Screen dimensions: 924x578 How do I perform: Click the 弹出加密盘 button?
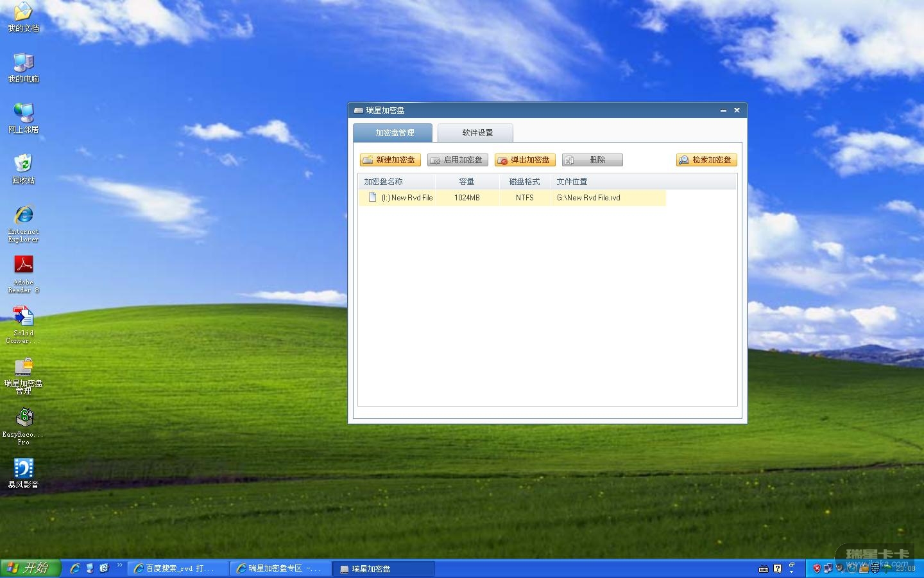point(525,160)
